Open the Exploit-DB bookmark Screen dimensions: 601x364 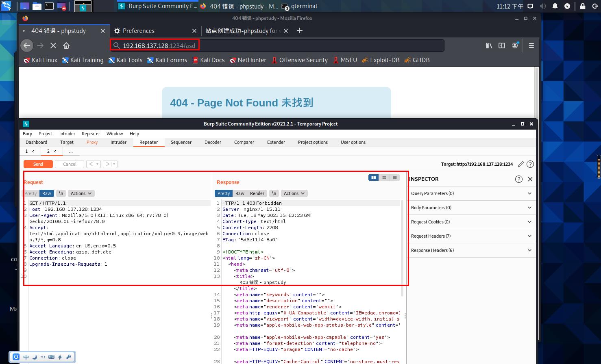tap(381, 60)
